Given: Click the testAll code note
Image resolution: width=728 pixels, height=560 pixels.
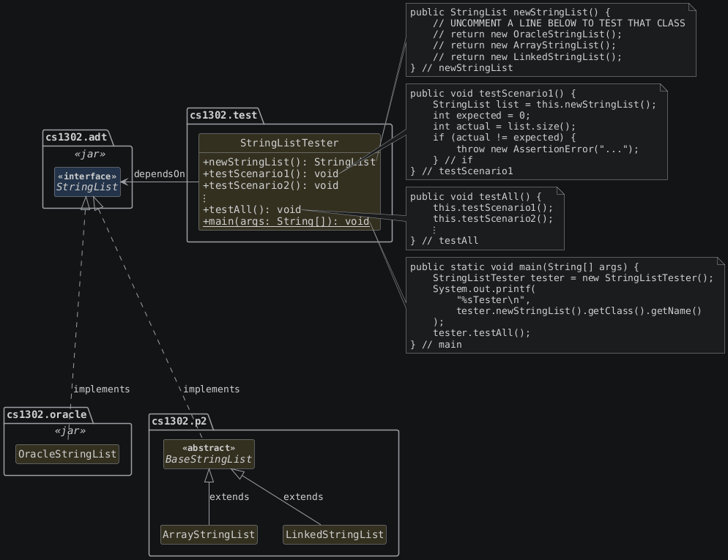Looking at the screenshot, I should [485, 219].
